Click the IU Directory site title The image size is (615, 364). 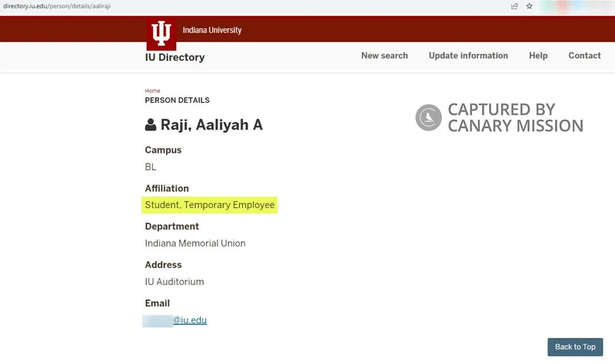[175, 57]
